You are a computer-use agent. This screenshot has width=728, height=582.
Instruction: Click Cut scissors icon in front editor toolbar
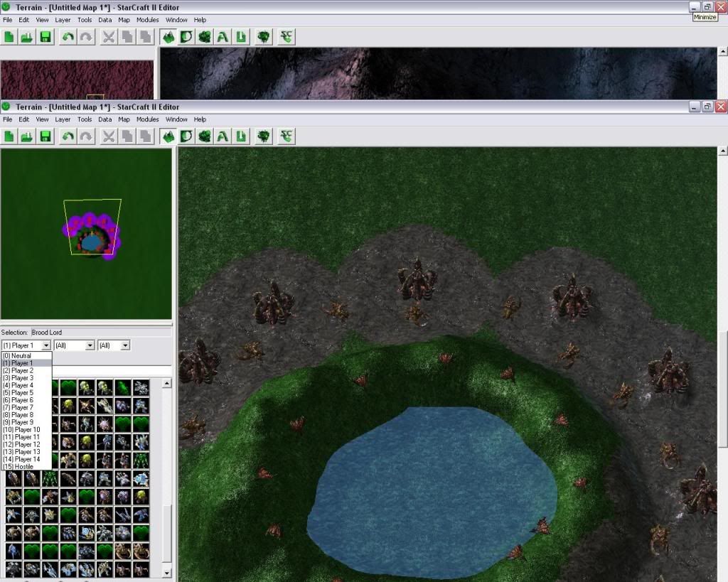pyautogui.click(x=109, y=136)
